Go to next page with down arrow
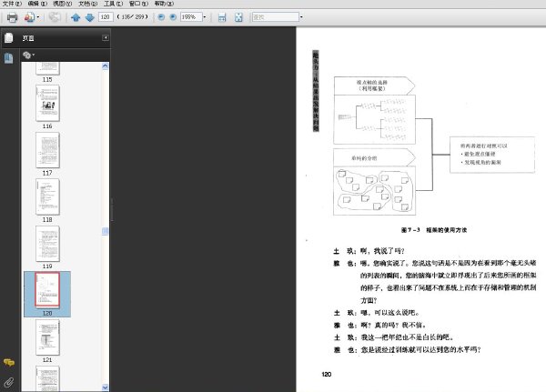Screen dimensions: 546x392 coord(90,17)
